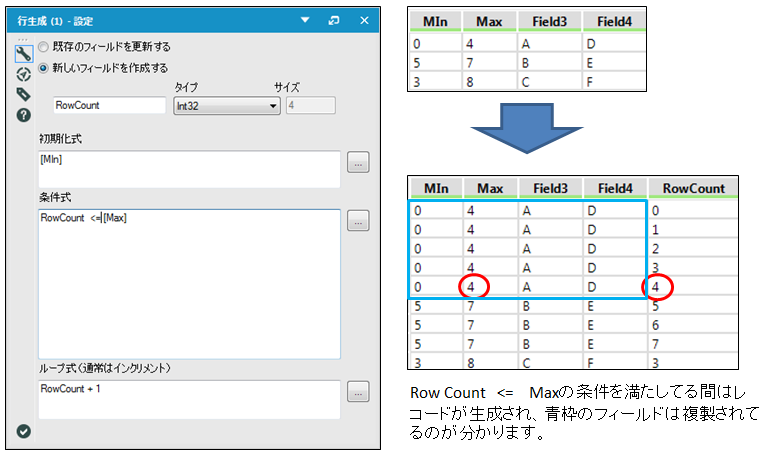Click the RowCount column header in result table

coord(693,188)
